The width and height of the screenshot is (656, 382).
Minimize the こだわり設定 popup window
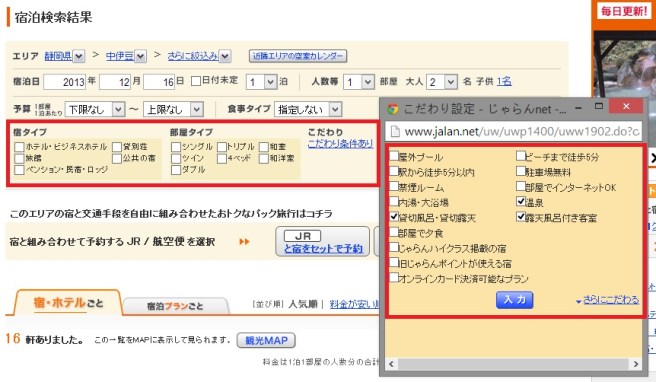[x=578, y=108]
